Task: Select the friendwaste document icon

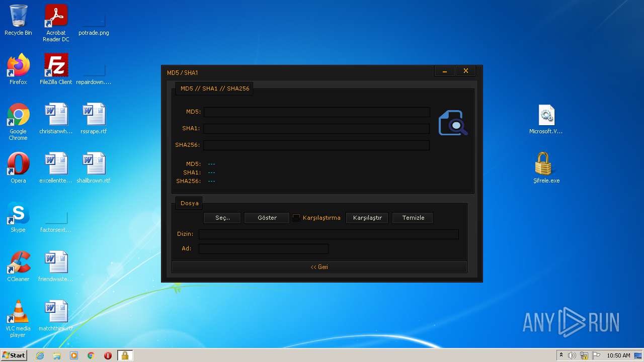Action: 56,266
